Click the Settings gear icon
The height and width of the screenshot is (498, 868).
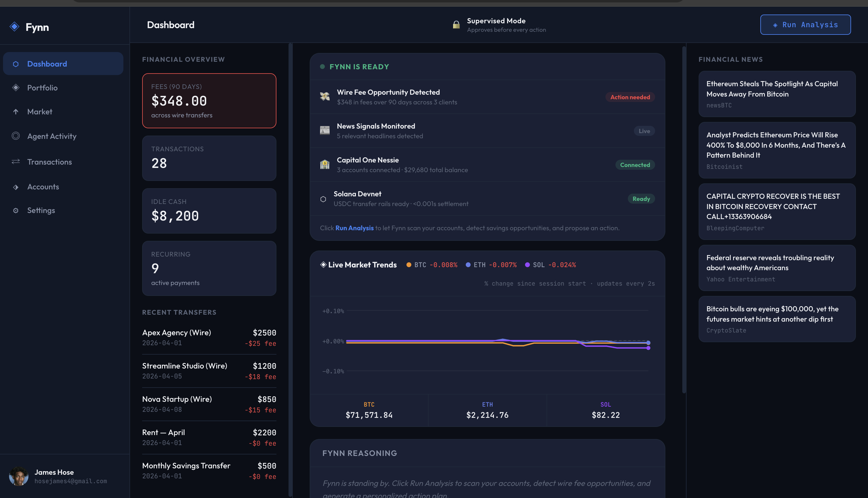[16, 210]
